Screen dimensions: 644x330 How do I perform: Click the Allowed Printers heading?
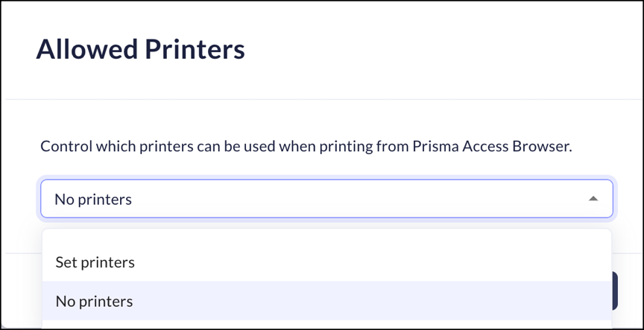[140, 49]
